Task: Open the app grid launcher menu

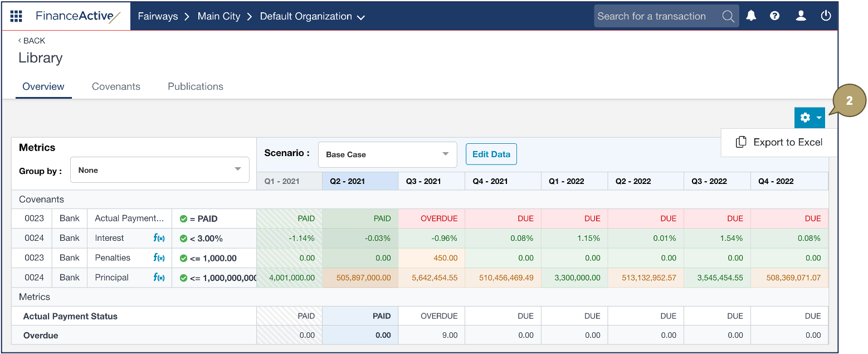Action: pos(16,16)
